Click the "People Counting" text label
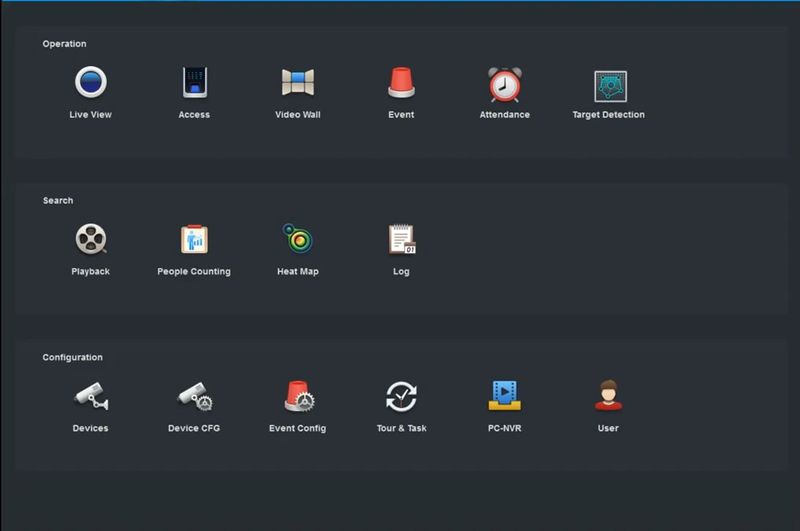Image resolution: width=800 pixels, height=531 pixels. (x=194, y=272)
